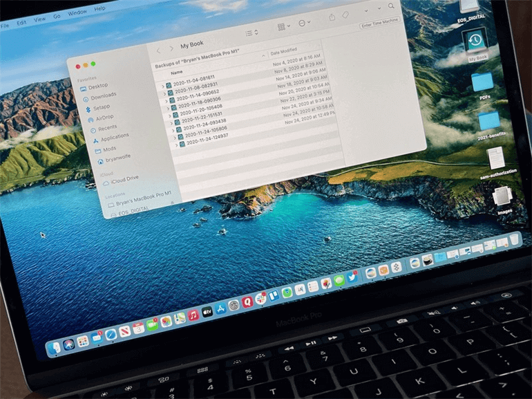Viewport: 532px width, 399px height.
Task: Open the Mods folder in sidebar
Action: [x=106, y=150]
